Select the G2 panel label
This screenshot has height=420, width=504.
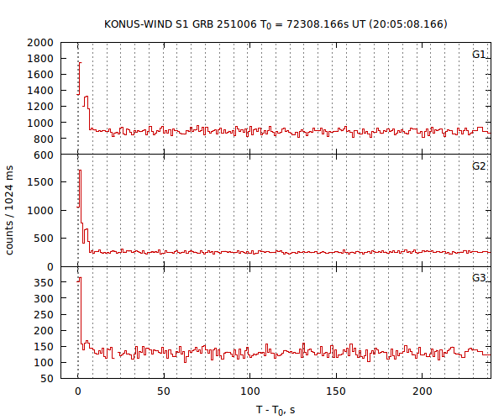click(479, 166)
